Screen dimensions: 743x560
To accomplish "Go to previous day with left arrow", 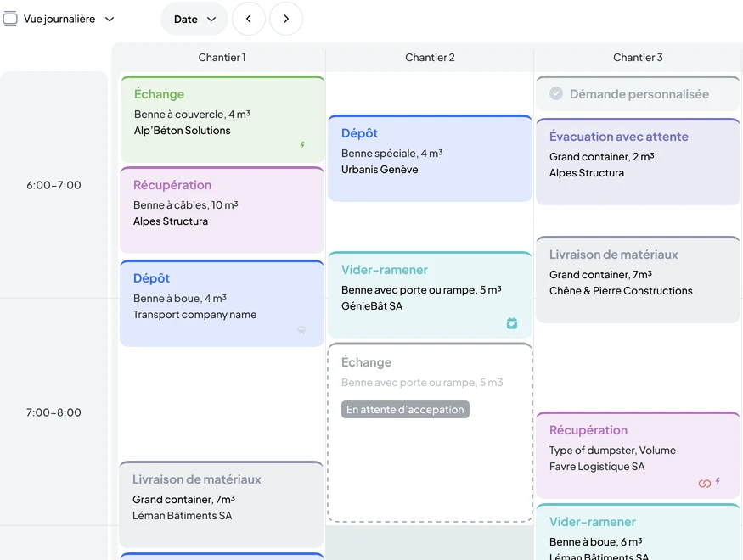I will click(248, 19).
